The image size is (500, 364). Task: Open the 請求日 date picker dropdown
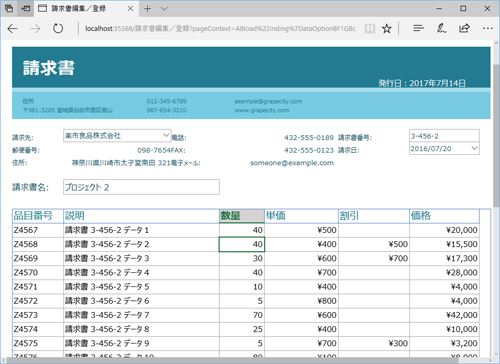pos(474,148)
